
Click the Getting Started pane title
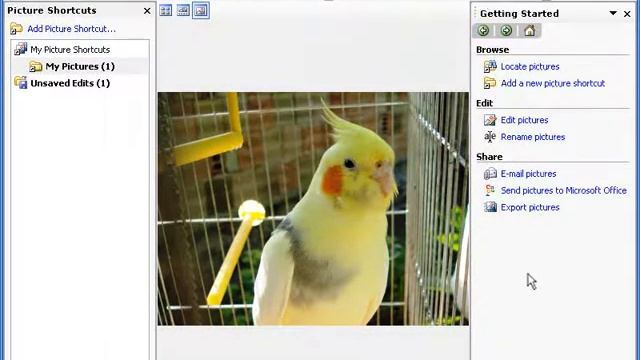519,13
